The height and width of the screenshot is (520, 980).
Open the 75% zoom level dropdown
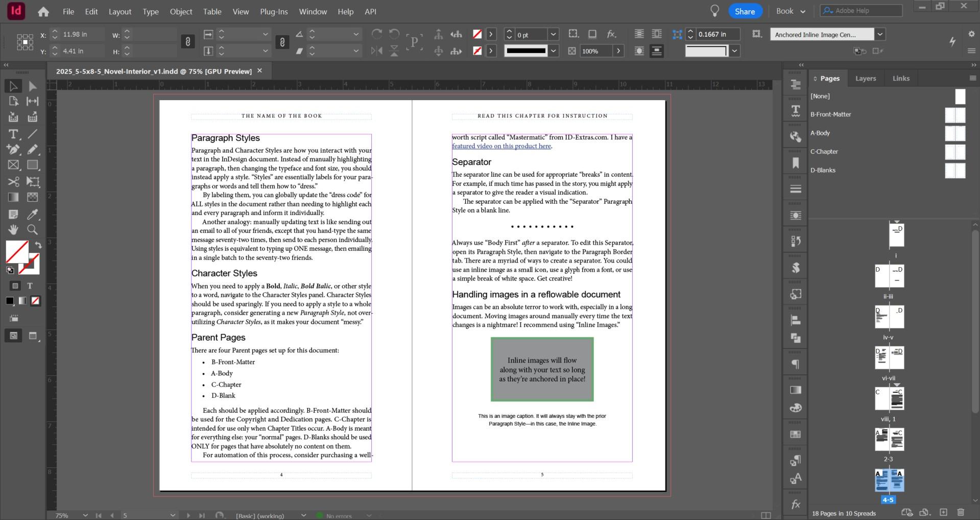[x=85, y=515]
